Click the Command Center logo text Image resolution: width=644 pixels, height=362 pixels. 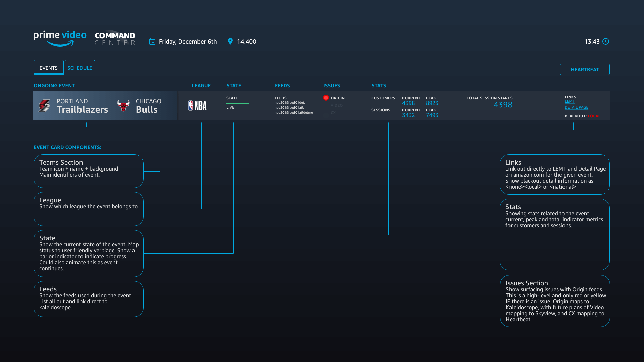[115, 39]
